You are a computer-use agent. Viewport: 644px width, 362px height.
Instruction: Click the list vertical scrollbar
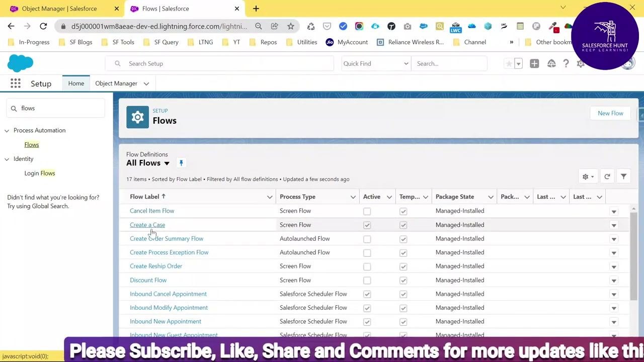coord(634,256)
